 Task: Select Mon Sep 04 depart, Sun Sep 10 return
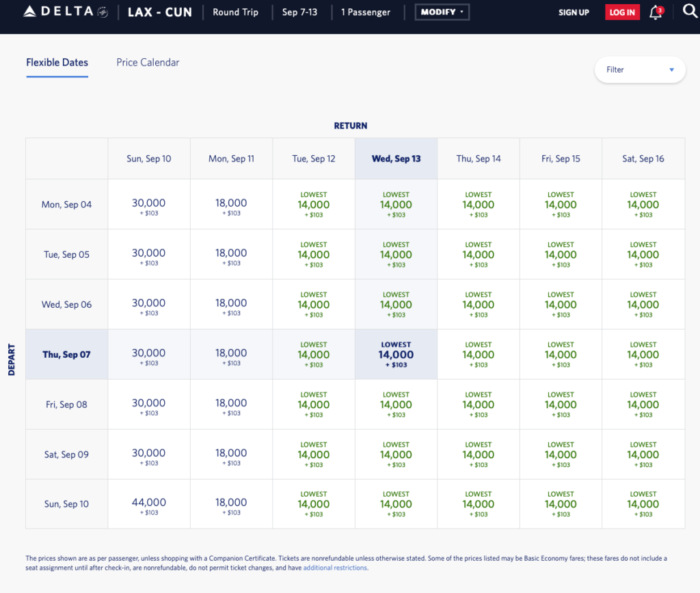click(148, 205)
